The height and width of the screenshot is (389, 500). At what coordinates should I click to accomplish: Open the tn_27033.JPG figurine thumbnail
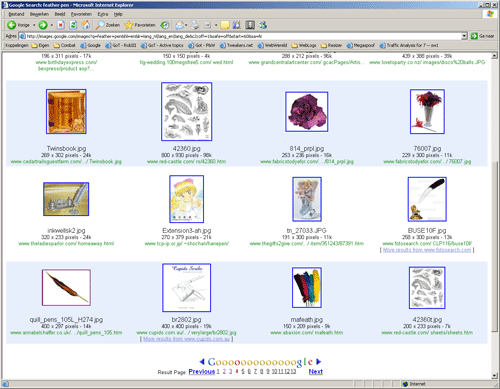[307, 199]
